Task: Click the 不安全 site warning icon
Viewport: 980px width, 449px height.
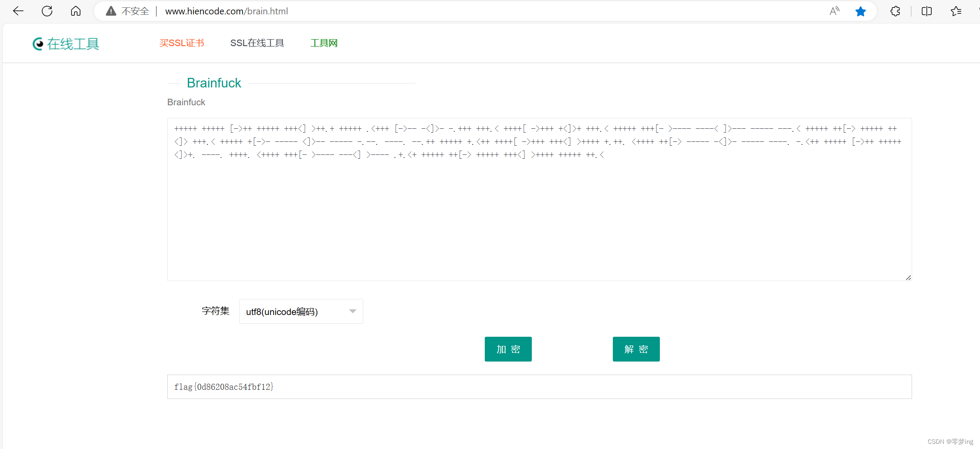Action: tap(111, 11)
